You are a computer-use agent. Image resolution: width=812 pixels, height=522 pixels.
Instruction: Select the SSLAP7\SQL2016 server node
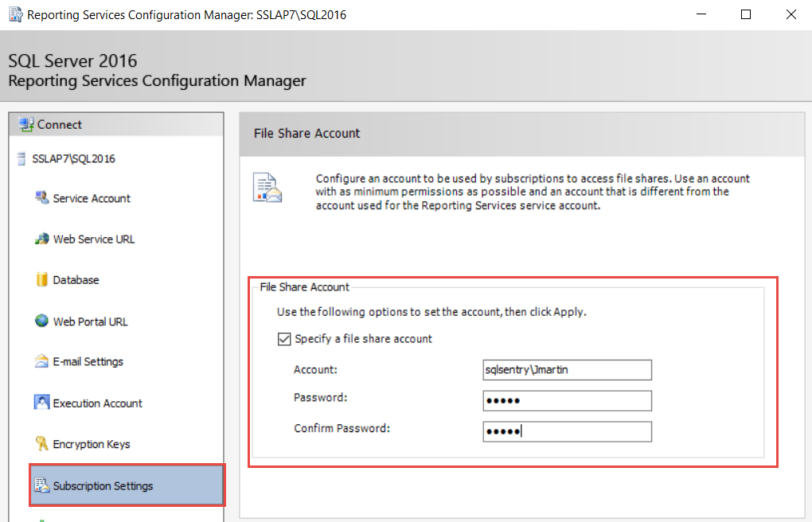click(73, 158)
